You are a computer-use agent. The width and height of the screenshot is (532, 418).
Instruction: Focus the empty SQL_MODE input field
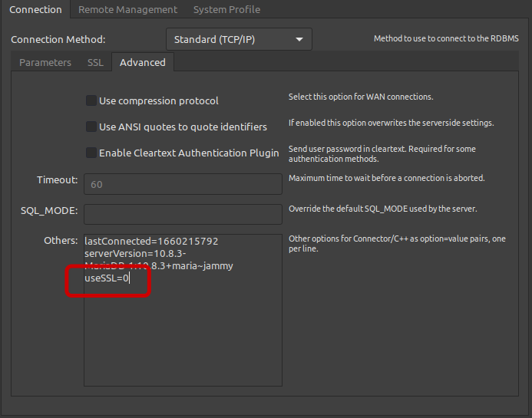183,214
